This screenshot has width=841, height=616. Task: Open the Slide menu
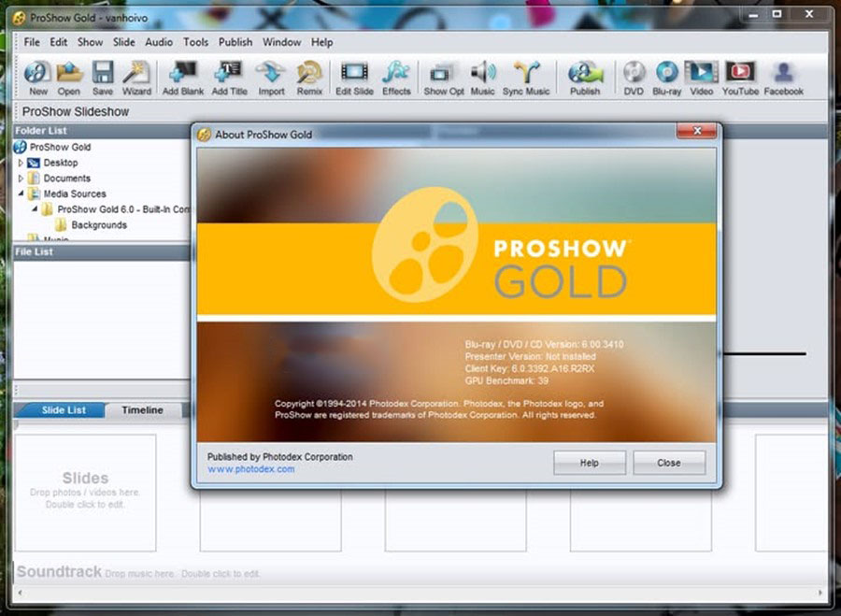click(x=123, y=42)
